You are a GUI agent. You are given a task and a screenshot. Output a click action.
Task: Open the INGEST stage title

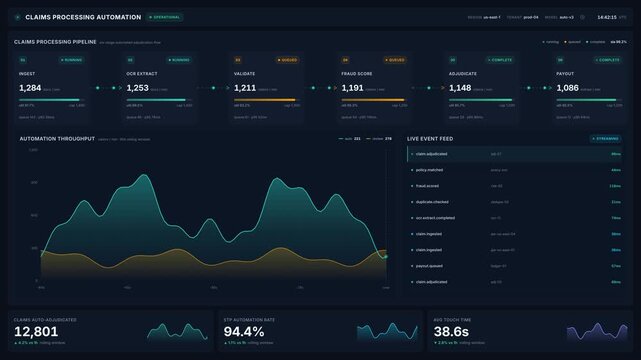(27, 74)
